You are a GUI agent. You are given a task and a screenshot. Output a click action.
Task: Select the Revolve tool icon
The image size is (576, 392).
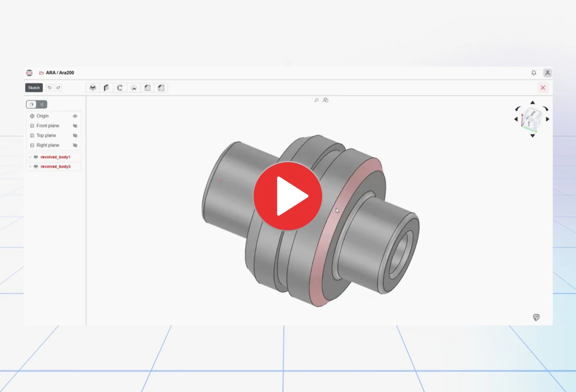(x=120, y=88)
